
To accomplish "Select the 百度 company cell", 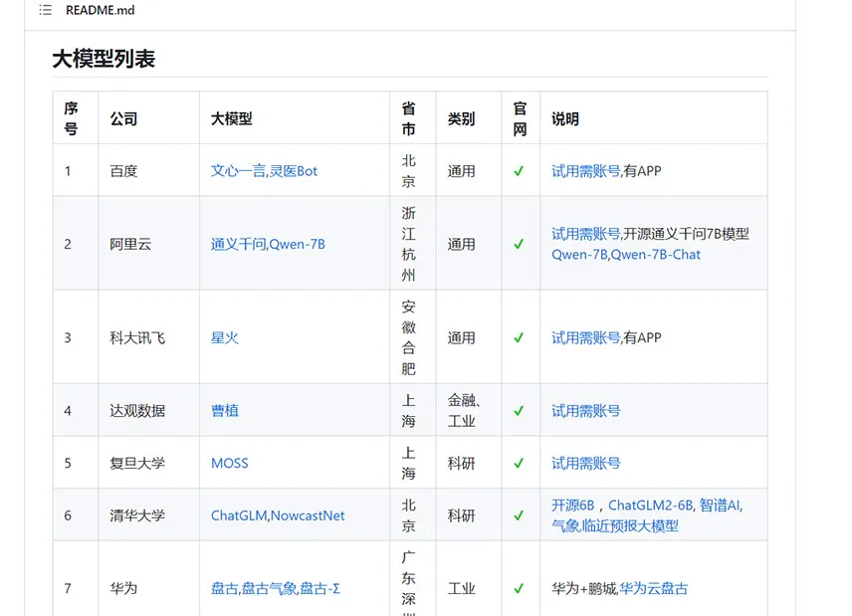I will coord(148,171).
